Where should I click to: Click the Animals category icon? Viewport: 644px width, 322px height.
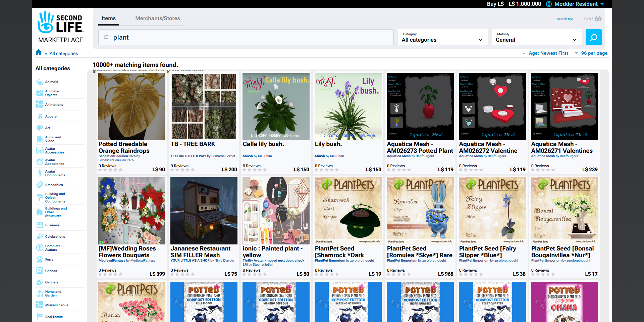coord(40,82)
